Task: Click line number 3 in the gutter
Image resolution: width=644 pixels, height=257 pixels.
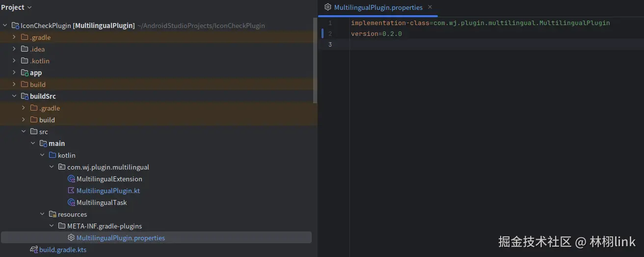Action: coord(330,45)
